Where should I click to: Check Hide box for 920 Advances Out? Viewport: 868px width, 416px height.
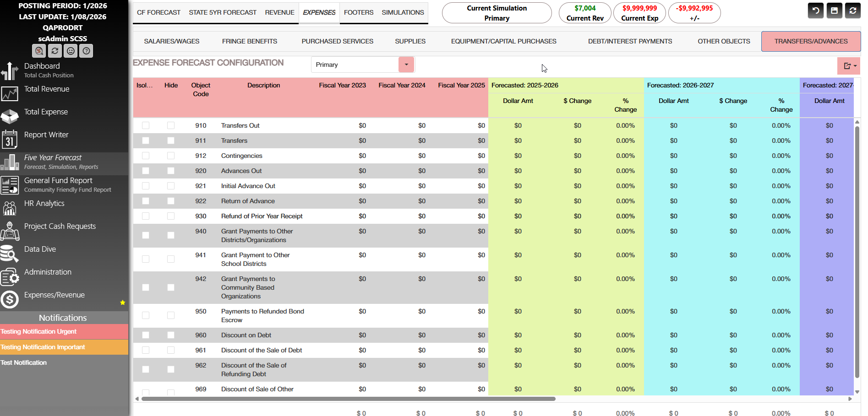(x=171, y=171)
